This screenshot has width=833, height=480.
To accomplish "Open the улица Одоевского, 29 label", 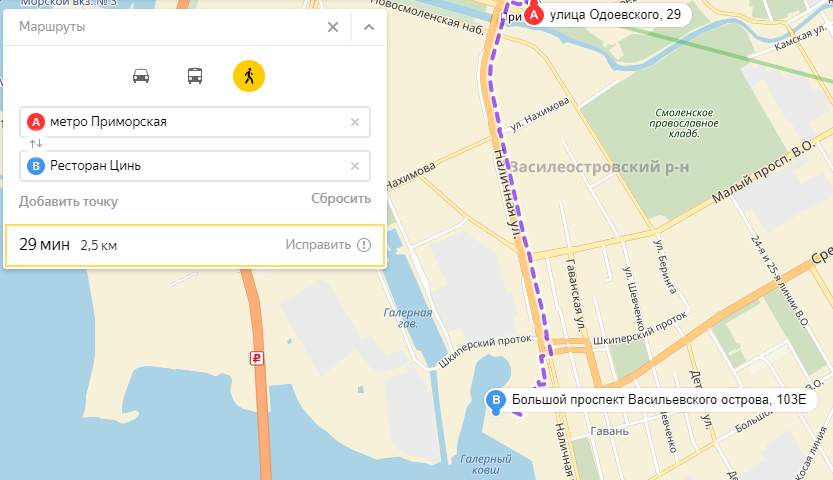I will pyautogui.click(x=615, y=15).
